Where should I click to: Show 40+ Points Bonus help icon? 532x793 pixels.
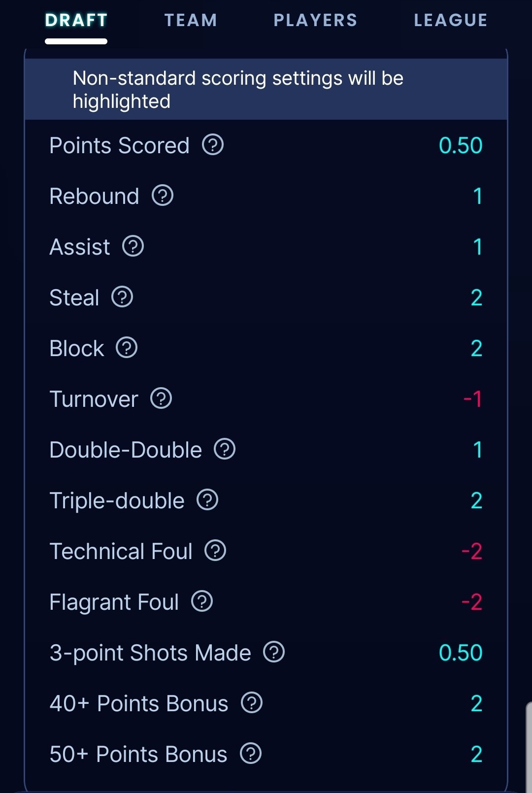[252, 703]
